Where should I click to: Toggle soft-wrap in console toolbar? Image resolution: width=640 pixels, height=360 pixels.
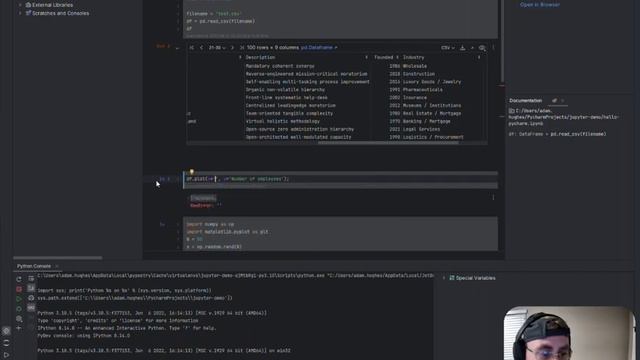pyautogui.click(x=31, y=278)
